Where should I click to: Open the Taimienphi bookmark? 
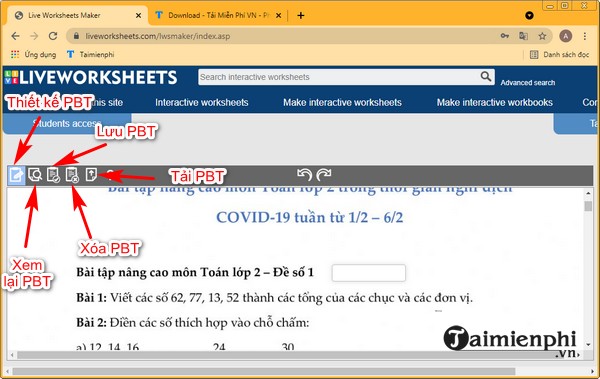pyautogui.click(x=90, y=54)
